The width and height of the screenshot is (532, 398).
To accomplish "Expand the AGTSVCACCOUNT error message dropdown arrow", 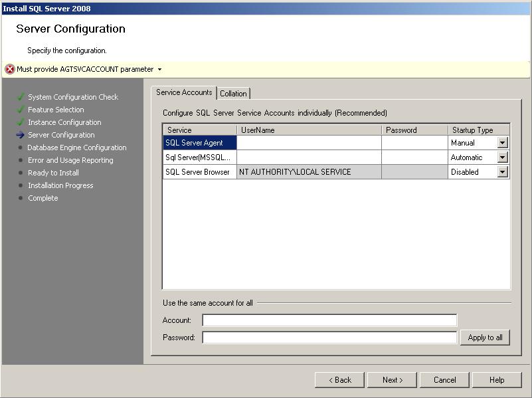I will click(159, 70).
